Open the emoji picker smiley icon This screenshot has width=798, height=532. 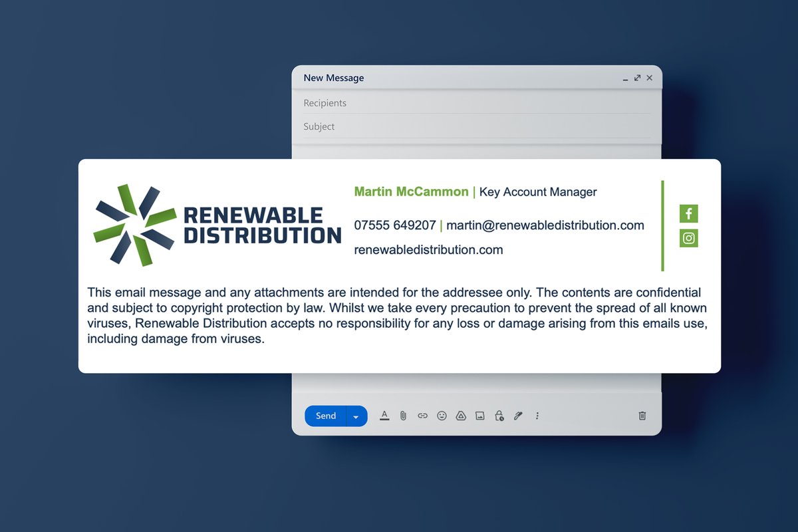(442, 416)
